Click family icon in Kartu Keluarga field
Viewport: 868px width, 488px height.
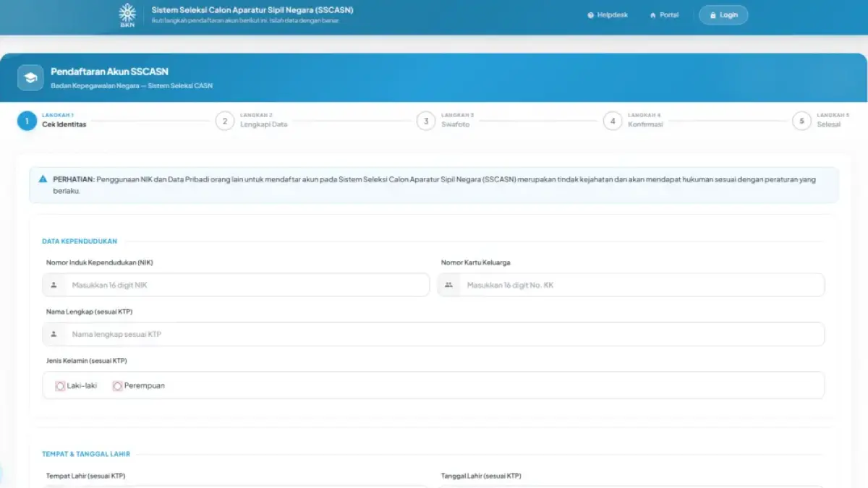(x=448, y=285)
